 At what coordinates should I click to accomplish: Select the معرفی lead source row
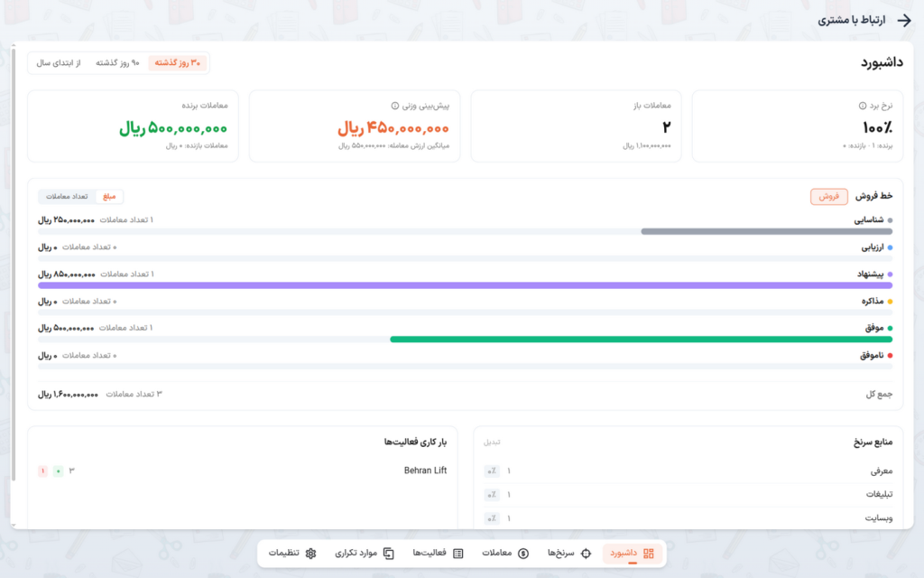pos(688,471)
